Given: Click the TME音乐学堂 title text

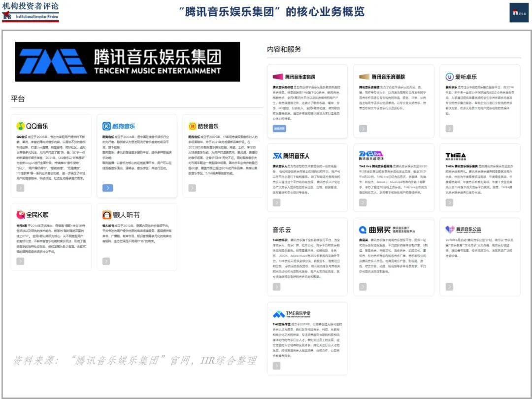Looking at the screenshot, I should coord(298,313).
